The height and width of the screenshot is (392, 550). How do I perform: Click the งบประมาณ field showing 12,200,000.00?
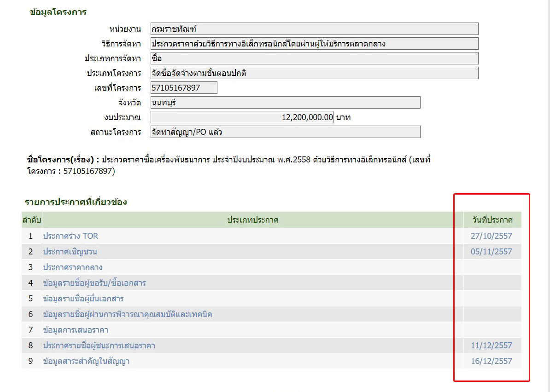[242, 117]
